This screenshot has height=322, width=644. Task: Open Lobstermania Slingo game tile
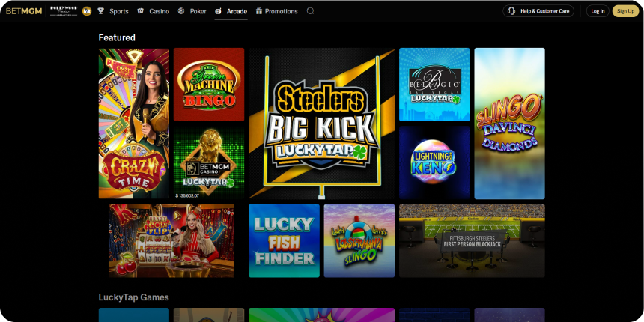tap(359, 240)
